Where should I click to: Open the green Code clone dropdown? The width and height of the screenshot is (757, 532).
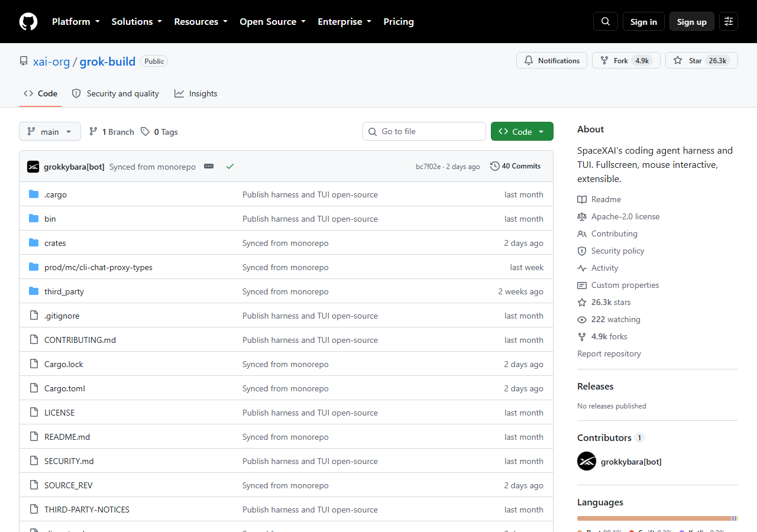click(522, 131)
